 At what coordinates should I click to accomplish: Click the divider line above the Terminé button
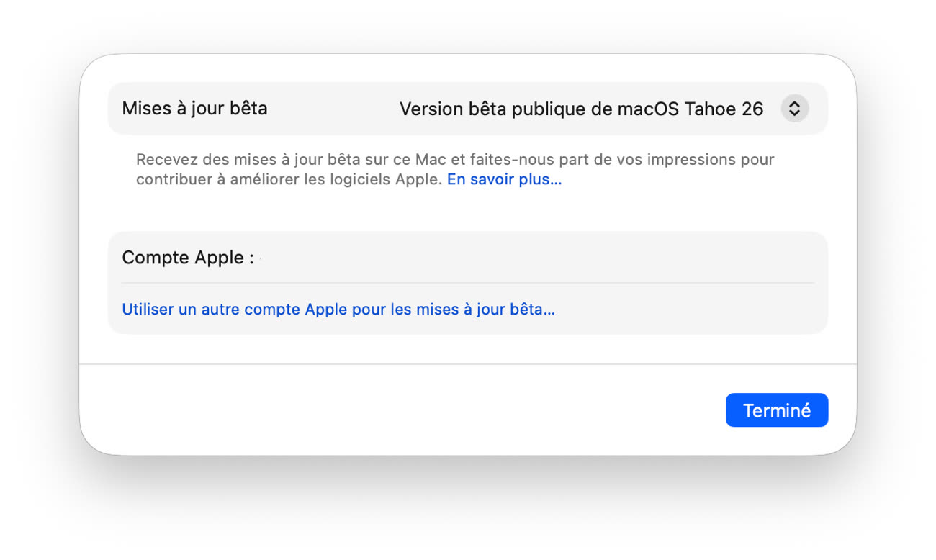468,364
